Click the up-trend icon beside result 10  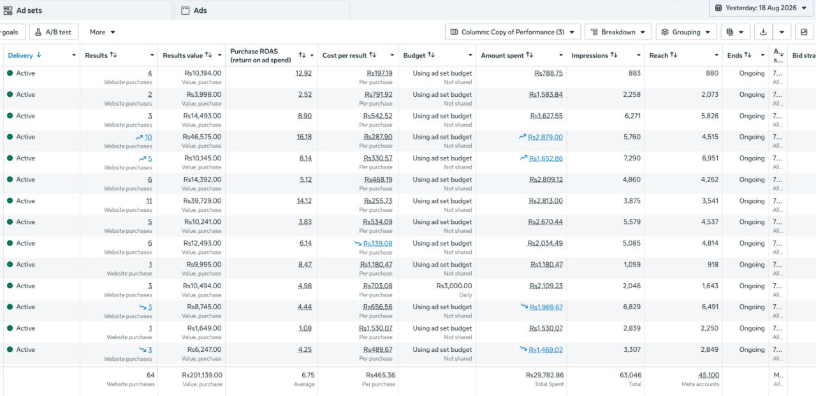(x=139, y=137)
